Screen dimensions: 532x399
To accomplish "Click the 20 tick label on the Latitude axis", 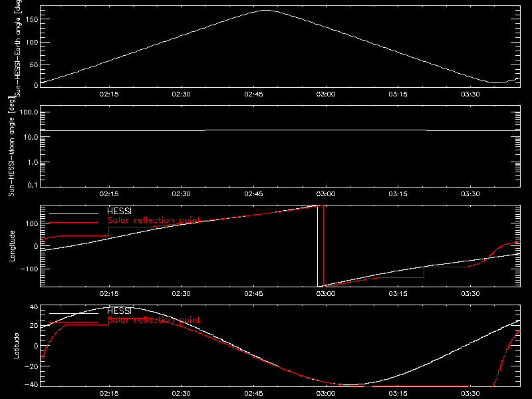I will click(34, 326).
